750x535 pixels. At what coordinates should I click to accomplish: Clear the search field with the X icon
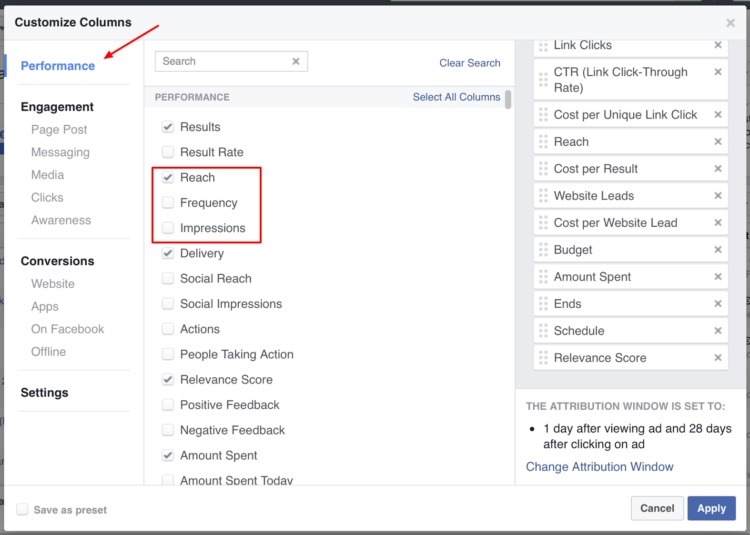296,61
